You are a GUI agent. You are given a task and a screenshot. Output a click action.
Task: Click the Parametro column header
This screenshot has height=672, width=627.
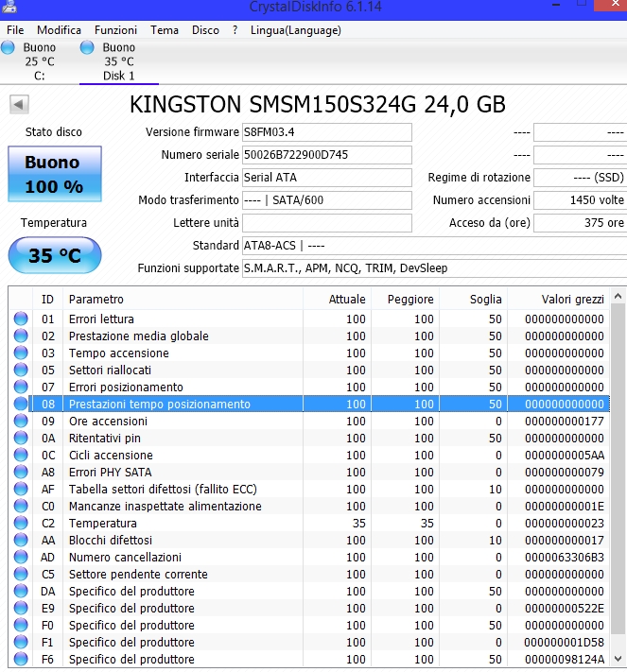click(x=183, y=300)
